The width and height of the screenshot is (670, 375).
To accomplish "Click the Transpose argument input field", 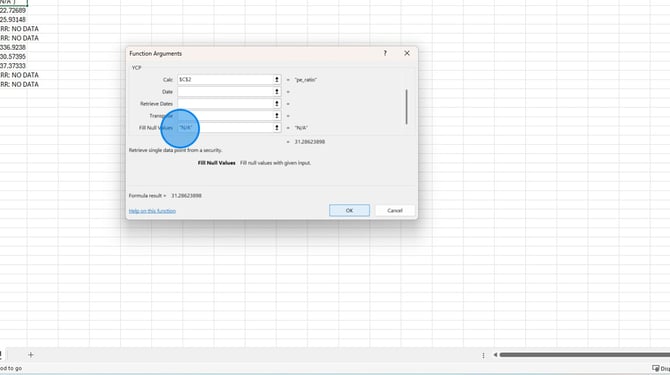I will [225, 115].
